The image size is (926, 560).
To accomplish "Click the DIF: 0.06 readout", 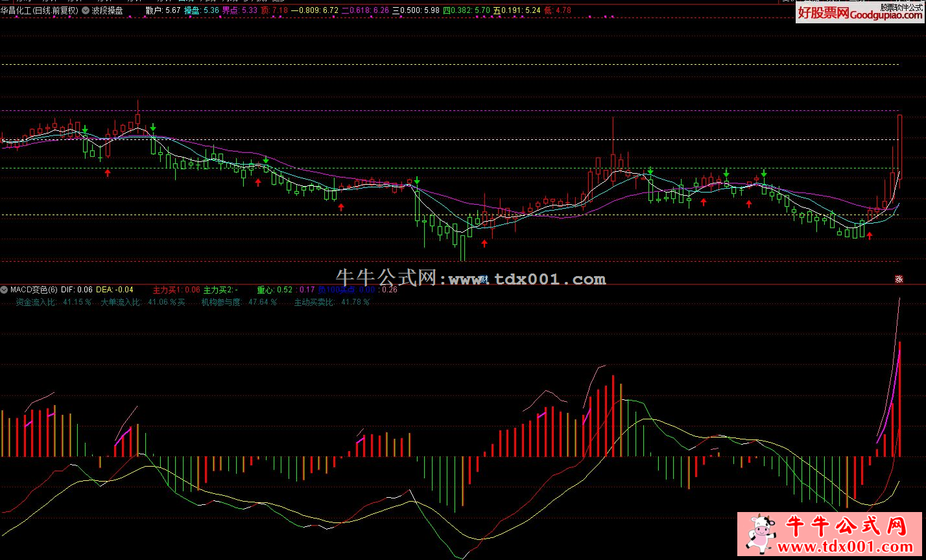I will pyautogui.click(x=77, y=290).
